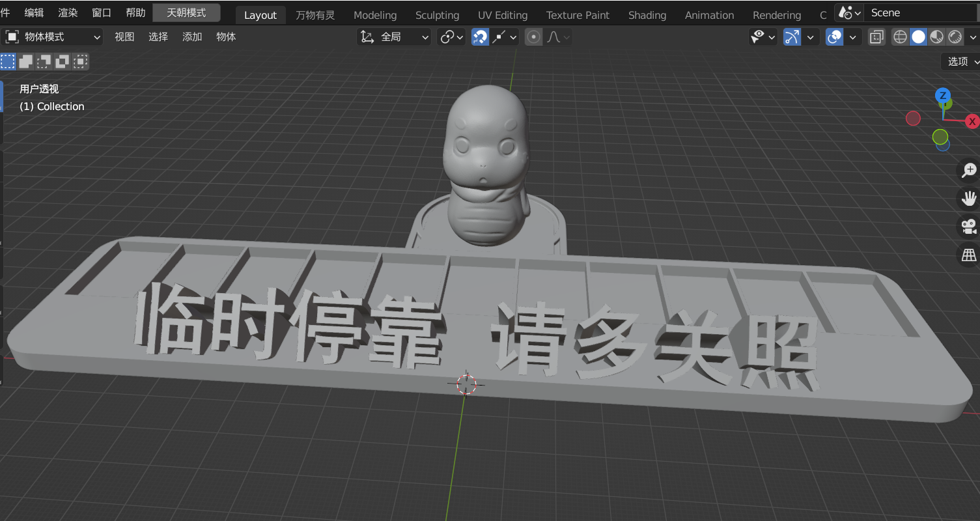
Task: Switch to solid viewport shading
Action: (x=918, y=37)
